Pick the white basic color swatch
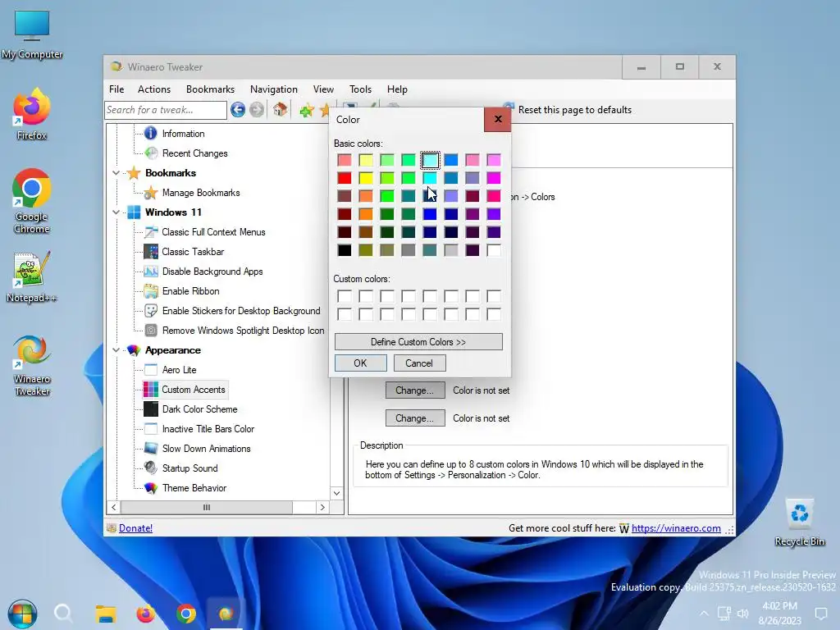Viewport: 840px width, 630px height. 493,250
